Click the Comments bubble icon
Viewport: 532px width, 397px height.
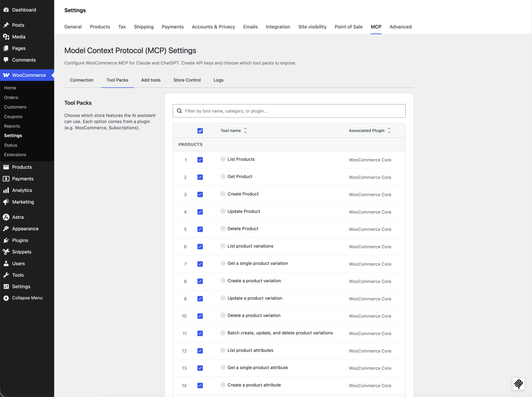coord(6,60)
